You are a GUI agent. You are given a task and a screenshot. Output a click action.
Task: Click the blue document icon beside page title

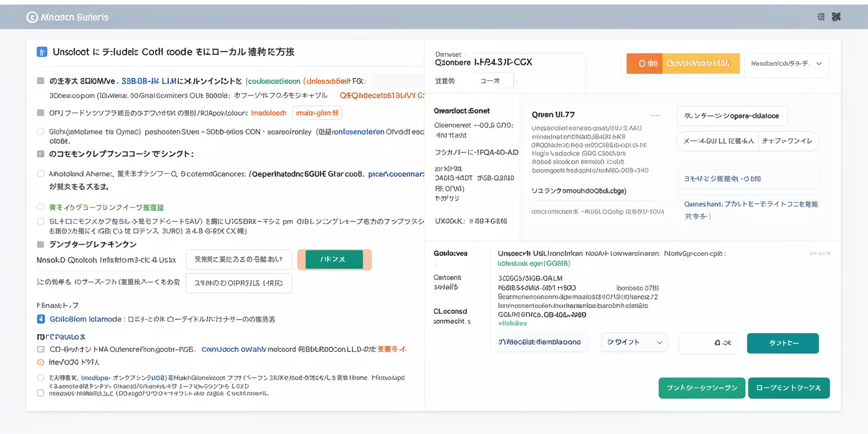click(x=42, y=52)
